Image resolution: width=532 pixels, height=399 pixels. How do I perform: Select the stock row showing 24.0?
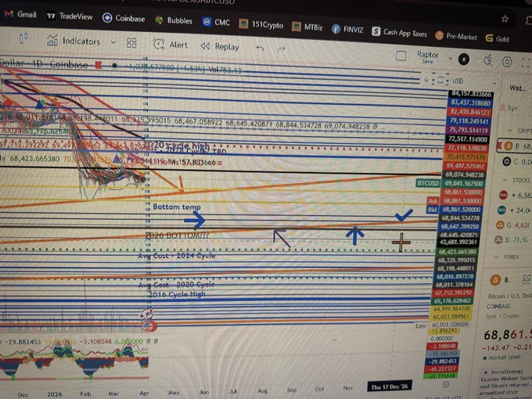coord(514,210)
